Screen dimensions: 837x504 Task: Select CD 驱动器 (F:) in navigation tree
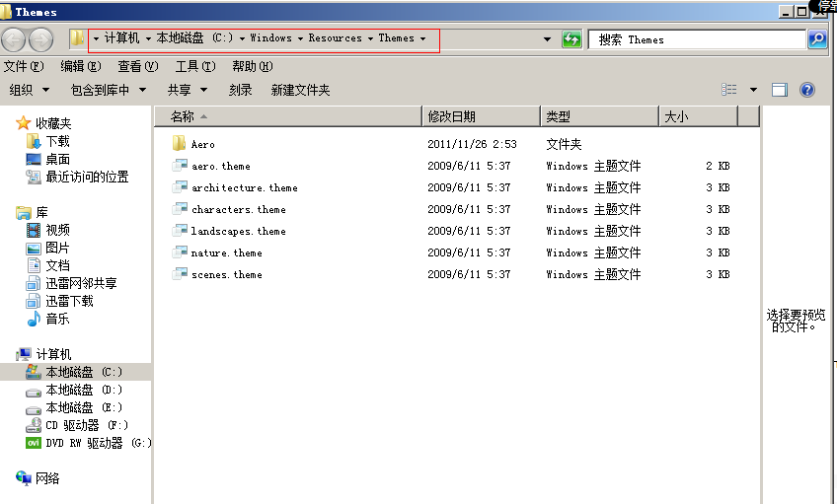(87, 425)
